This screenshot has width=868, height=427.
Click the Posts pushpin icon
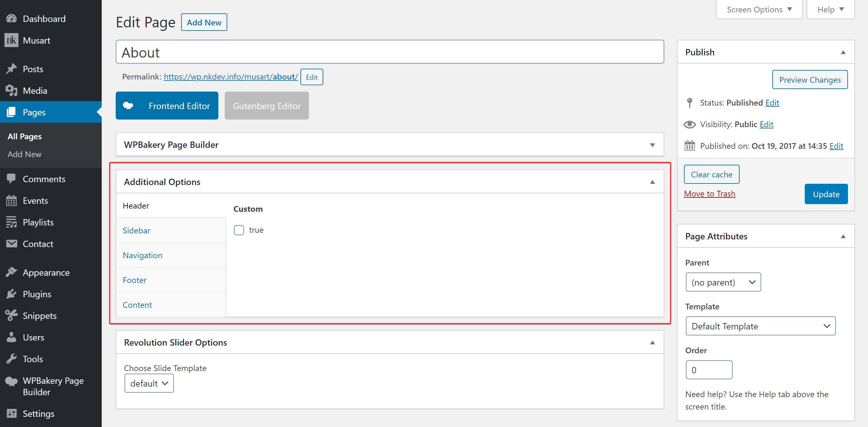(11, 69)
